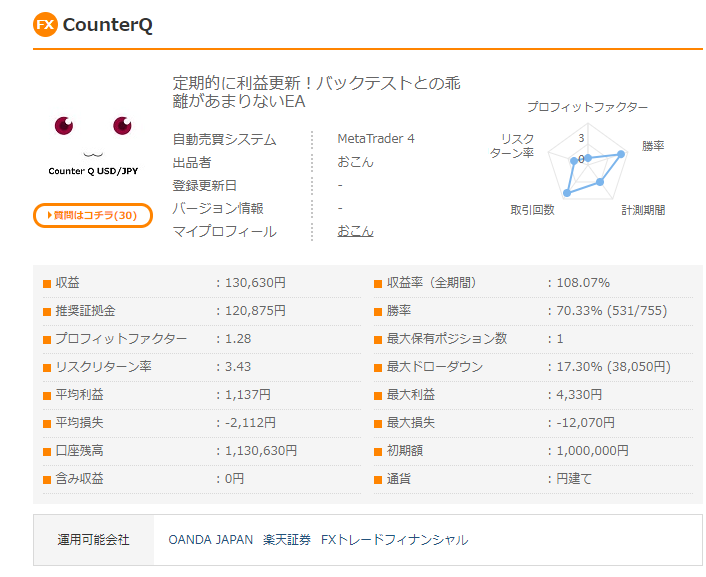
Task: Open the おこん profile link
Action: [355, 231]
